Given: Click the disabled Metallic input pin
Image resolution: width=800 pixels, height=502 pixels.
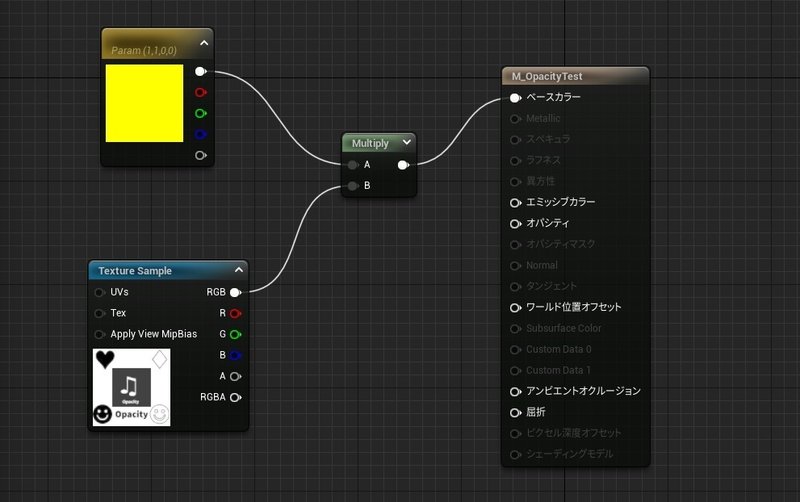Looking at the screenshot, I should (x=515, y=119).
